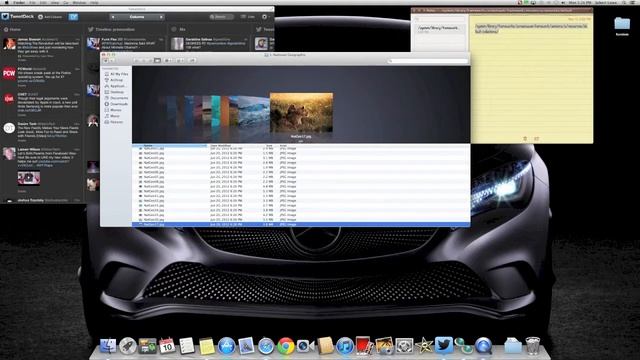Click Add Column in TweetDeck

click(x=50, y=17)
